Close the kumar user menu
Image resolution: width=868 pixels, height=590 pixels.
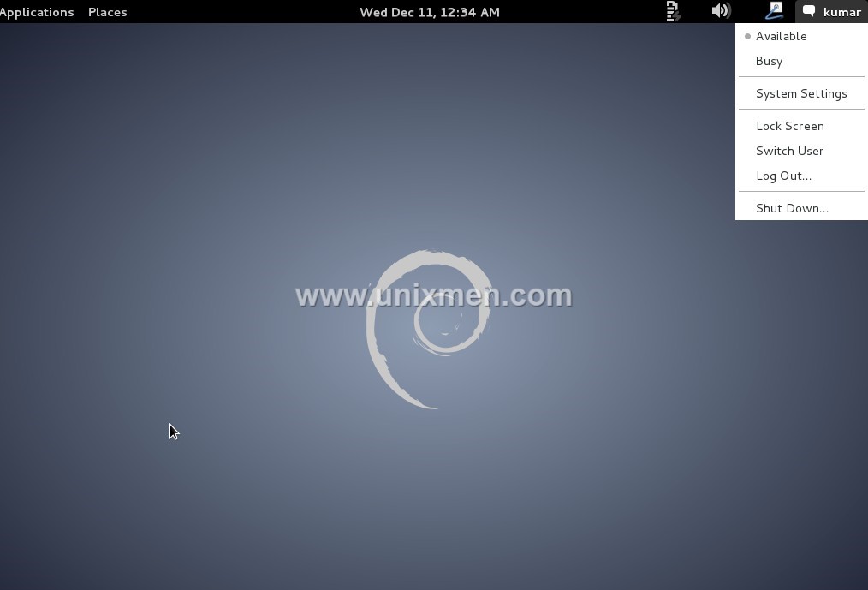pyautogui.click(x=831, y=12)
